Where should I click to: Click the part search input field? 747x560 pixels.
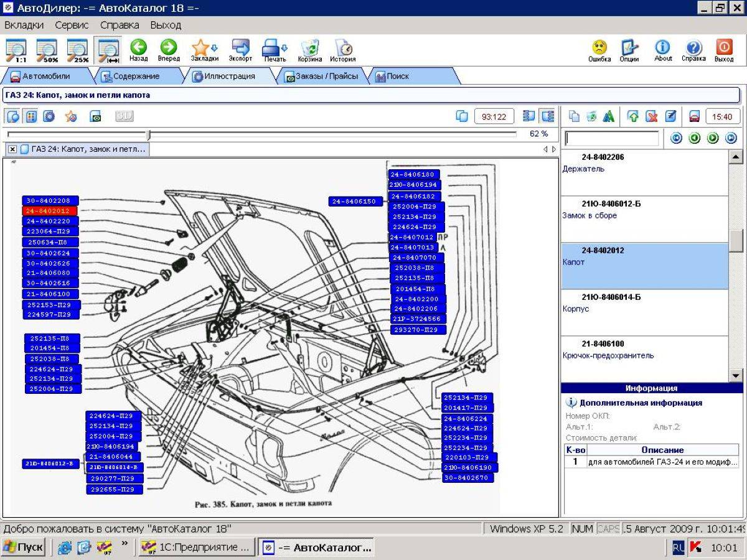pos(612,138)
